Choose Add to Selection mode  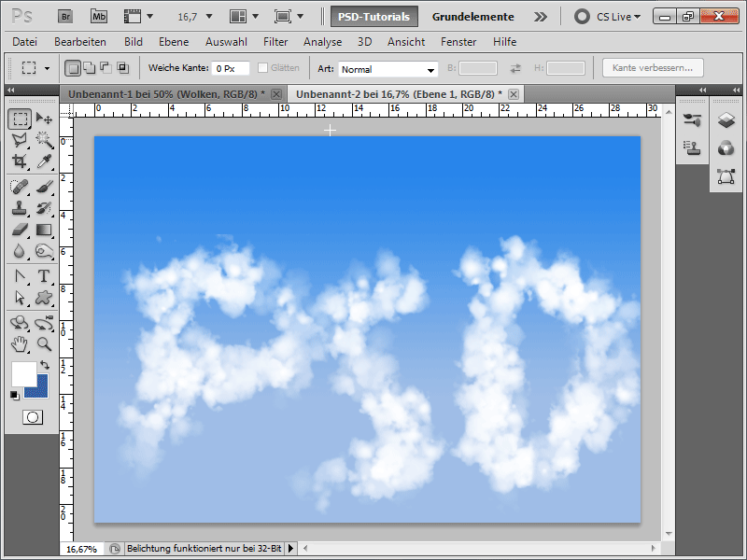[x=89, y=68]
